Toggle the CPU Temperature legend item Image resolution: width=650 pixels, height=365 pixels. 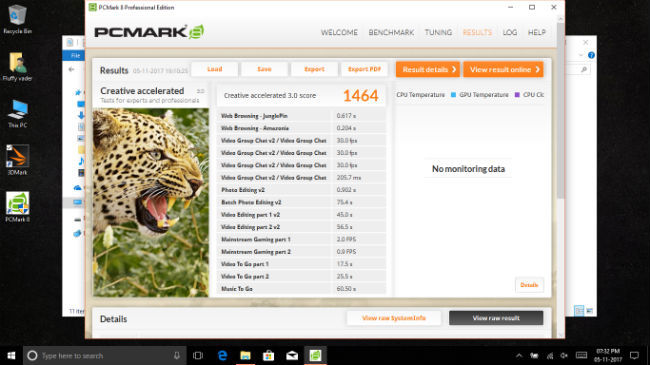(x=420, y=95)
